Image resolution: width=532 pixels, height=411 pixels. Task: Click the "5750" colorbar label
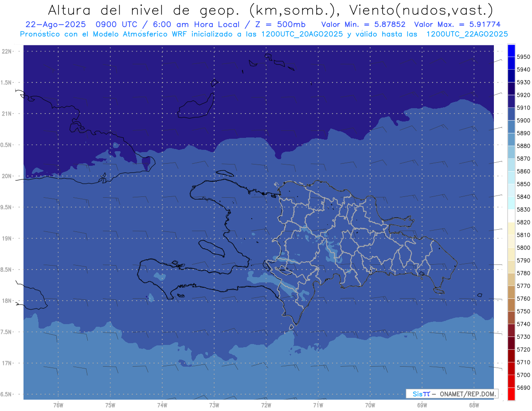[x=523, y=311]
